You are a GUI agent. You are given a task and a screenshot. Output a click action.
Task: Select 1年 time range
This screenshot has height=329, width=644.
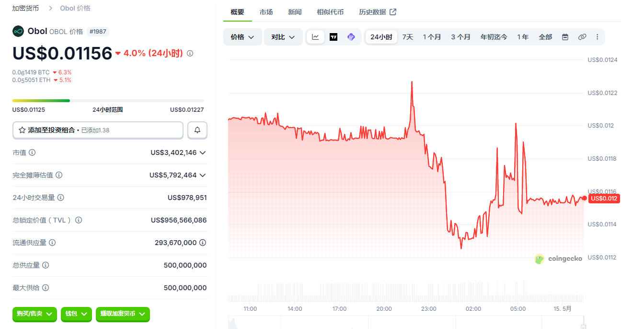point(523,37)
